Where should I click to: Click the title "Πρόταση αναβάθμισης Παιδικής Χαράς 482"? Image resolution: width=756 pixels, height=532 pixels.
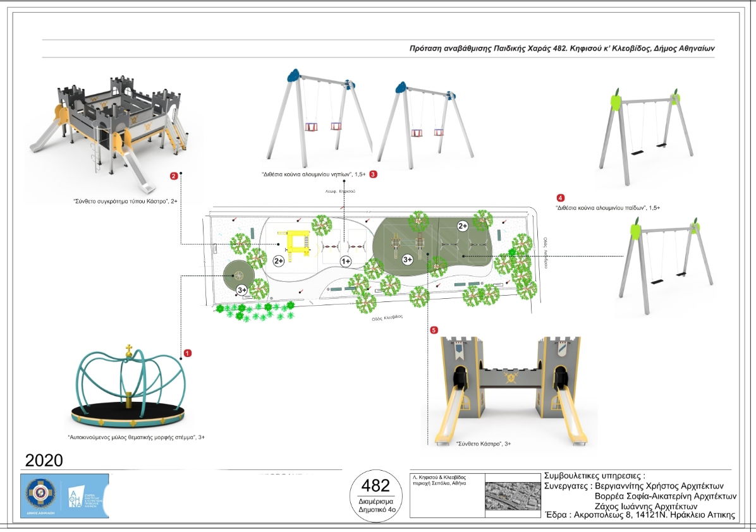(x=489, y=49)
